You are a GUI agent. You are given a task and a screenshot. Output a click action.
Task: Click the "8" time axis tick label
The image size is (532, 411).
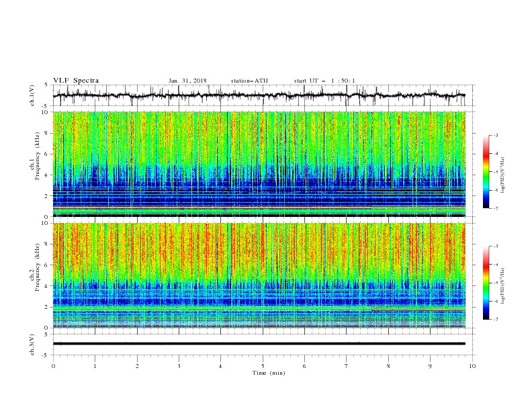tap(388, 366)
